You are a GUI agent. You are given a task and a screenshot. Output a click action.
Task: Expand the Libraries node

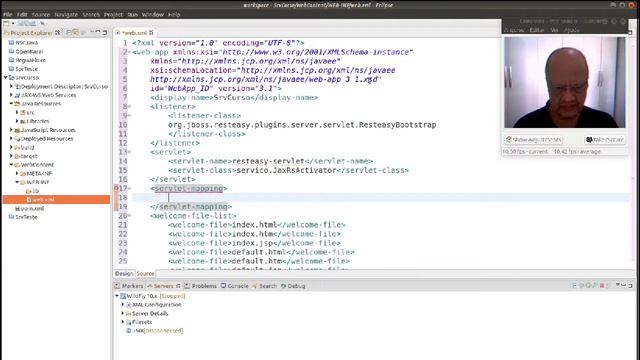coord(17,121)
